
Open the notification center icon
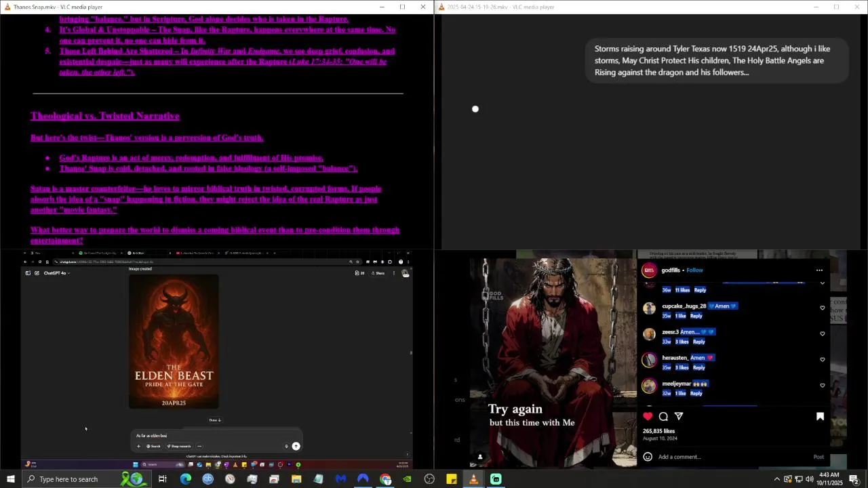(x=854, y=479)
